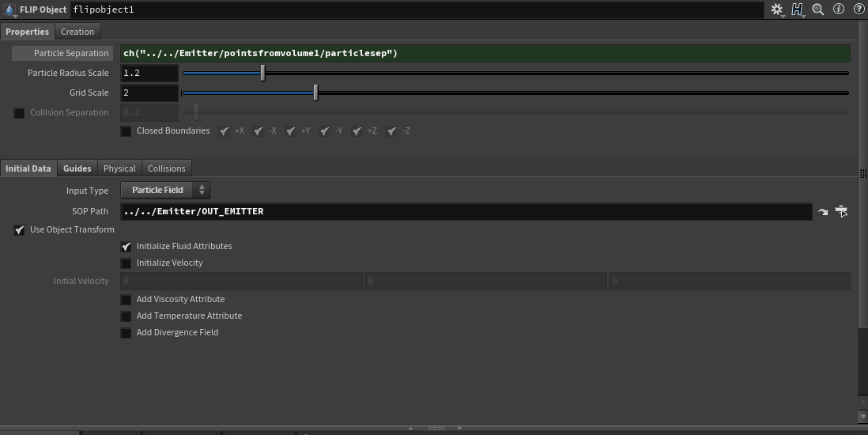Click the pane divider grip at bottom
Screen dimensions: 868x435
tap(436, 428)
